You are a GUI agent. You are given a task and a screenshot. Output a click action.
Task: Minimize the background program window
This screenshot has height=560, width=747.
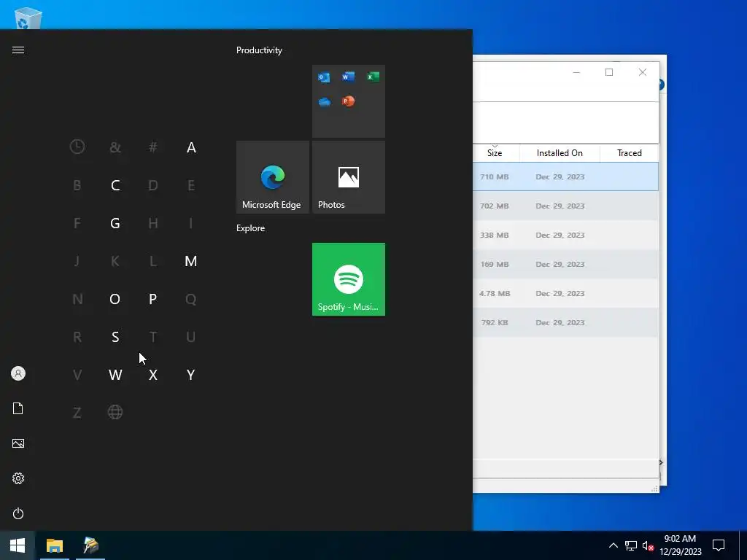(576, 72)
